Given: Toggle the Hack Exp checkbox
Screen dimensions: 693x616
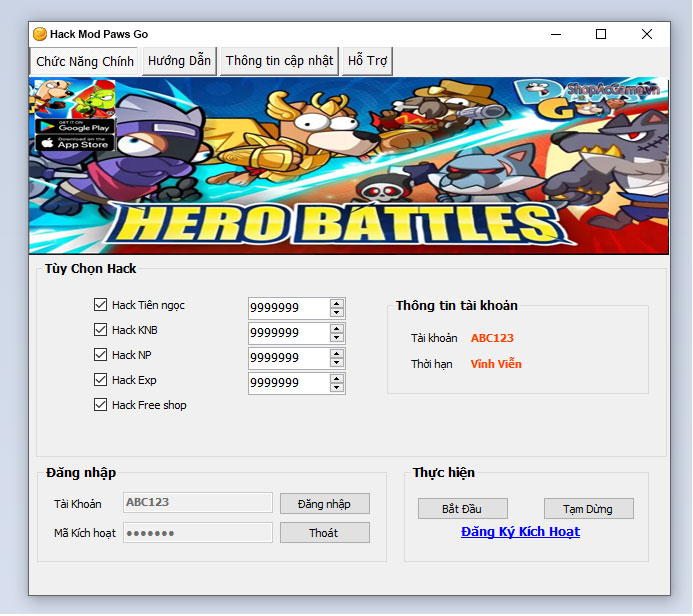Looking at the screenshot, I should click(100, 380).
